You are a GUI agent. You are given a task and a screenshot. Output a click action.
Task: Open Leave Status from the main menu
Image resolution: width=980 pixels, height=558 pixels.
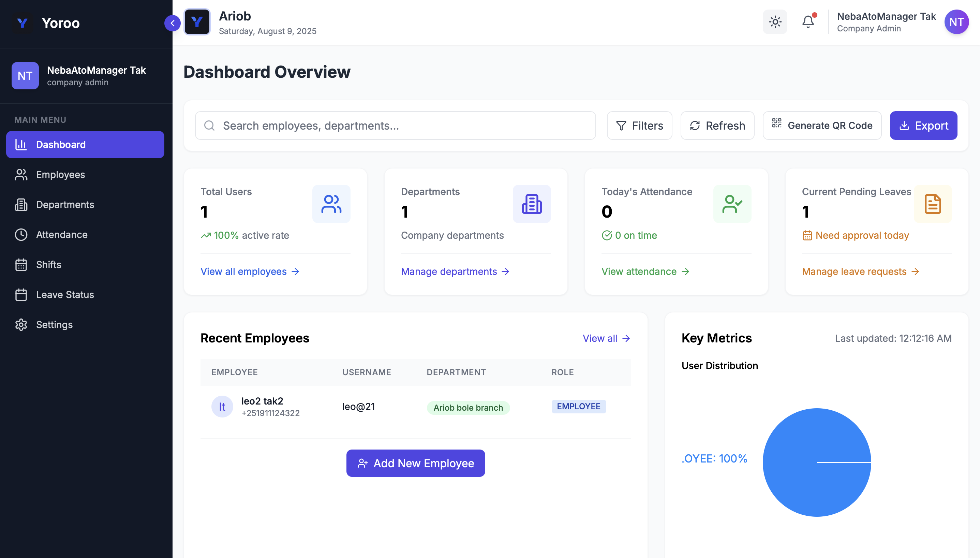(x=65, y=294)
